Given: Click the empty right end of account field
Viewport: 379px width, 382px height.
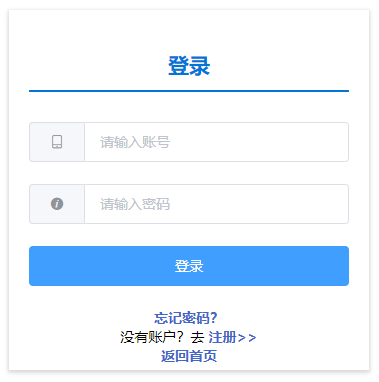Looking at the screenshot, I should coord(300,142).
